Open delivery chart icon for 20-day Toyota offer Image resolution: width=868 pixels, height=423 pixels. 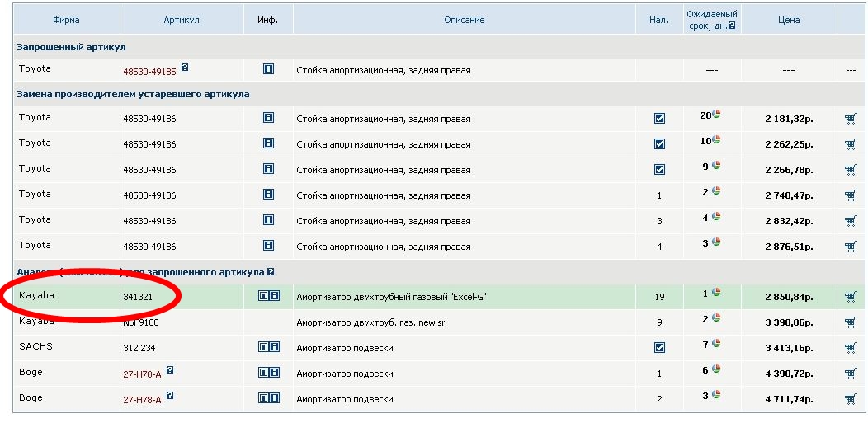pos(716,115)
